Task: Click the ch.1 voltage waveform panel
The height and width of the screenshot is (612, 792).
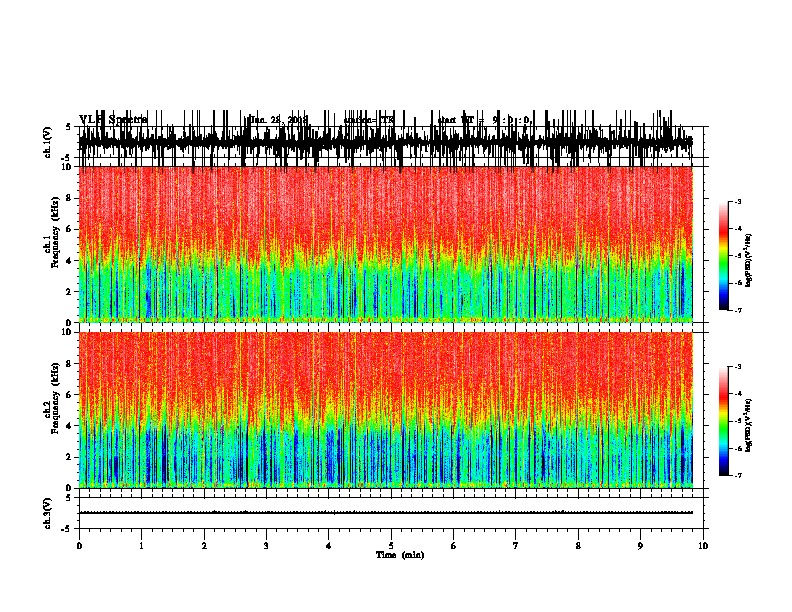Action: 391,142
